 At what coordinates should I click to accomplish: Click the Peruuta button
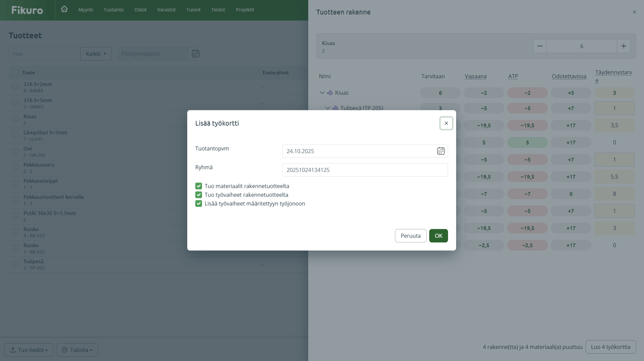coord(410,236)
